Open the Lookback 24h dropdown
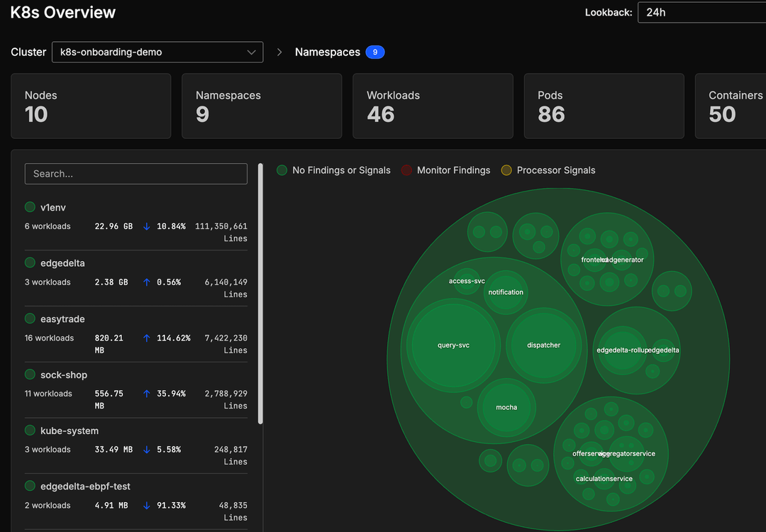 [701, 12]
